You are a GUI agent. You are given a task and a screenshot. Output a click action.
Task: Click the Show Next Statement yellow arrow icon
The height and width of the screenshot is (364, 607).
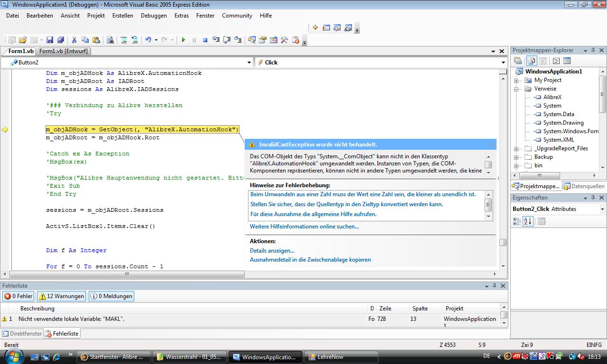coord(315,27)
